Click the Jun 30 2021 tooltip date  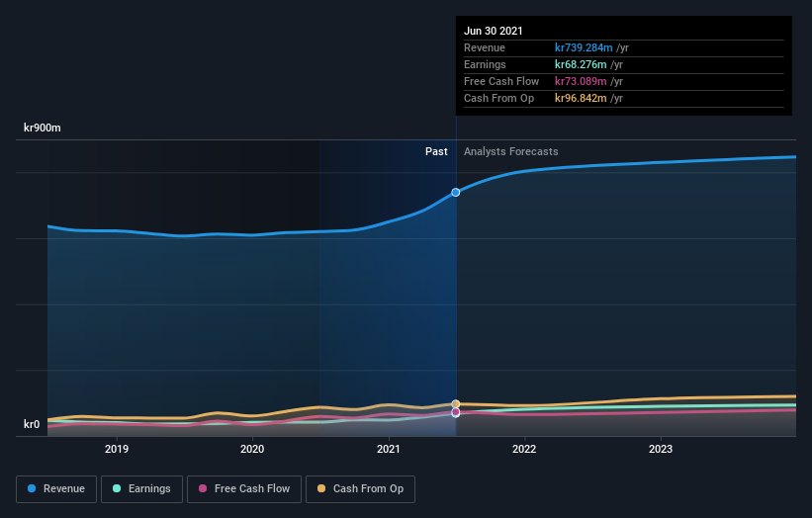[x=493, y=31]
